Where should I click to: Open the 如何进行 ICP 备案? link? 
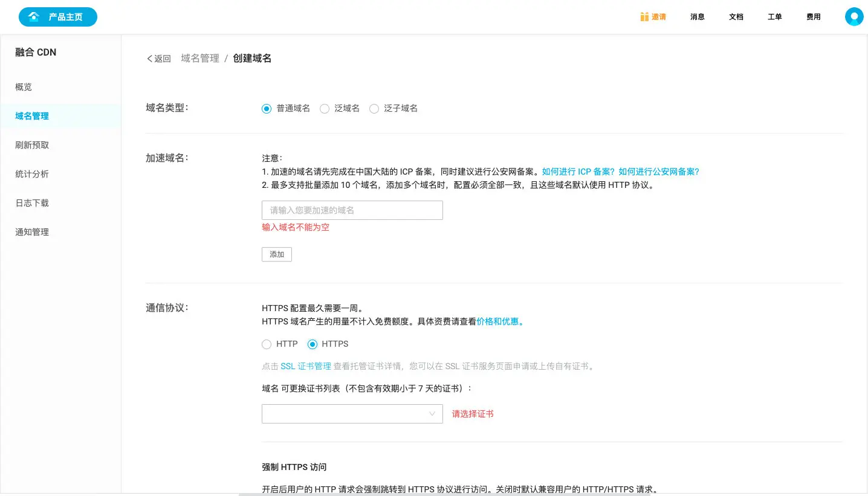pyautogui.click(x=578, y=172)
